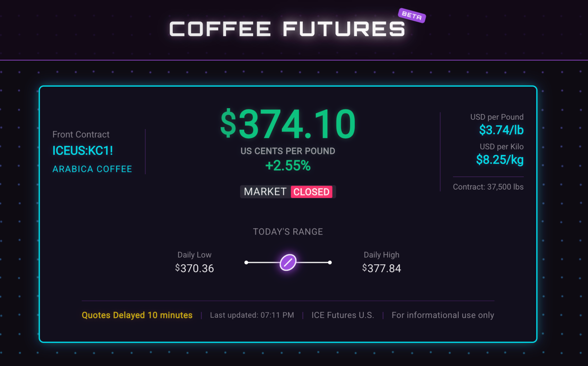Click the Daily High $377.84 value
Screen dimensions: 588x366
click(382, 268)
